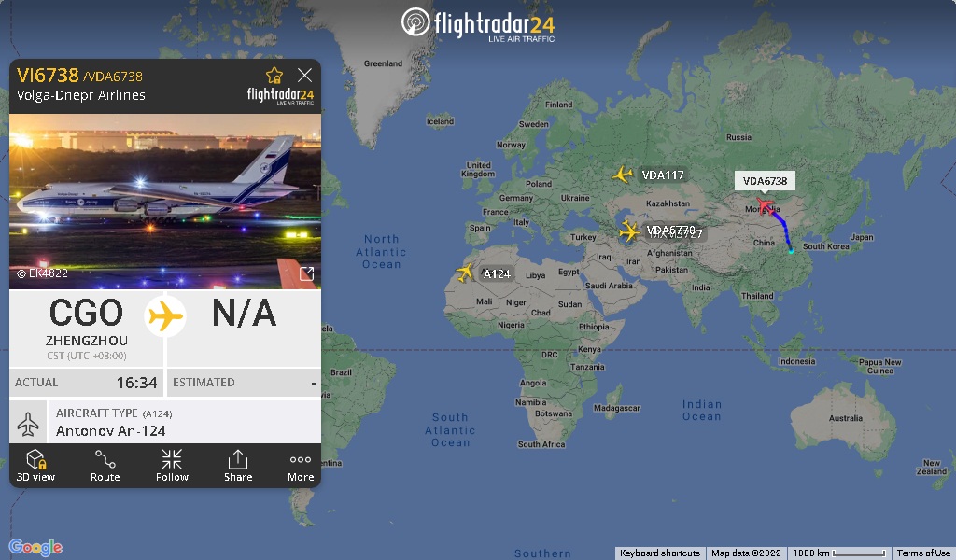Click the Flightradar24 logo at top
The height and width of the screenshot is (560, 956).
pyautogui.click(x=478, y=24)
